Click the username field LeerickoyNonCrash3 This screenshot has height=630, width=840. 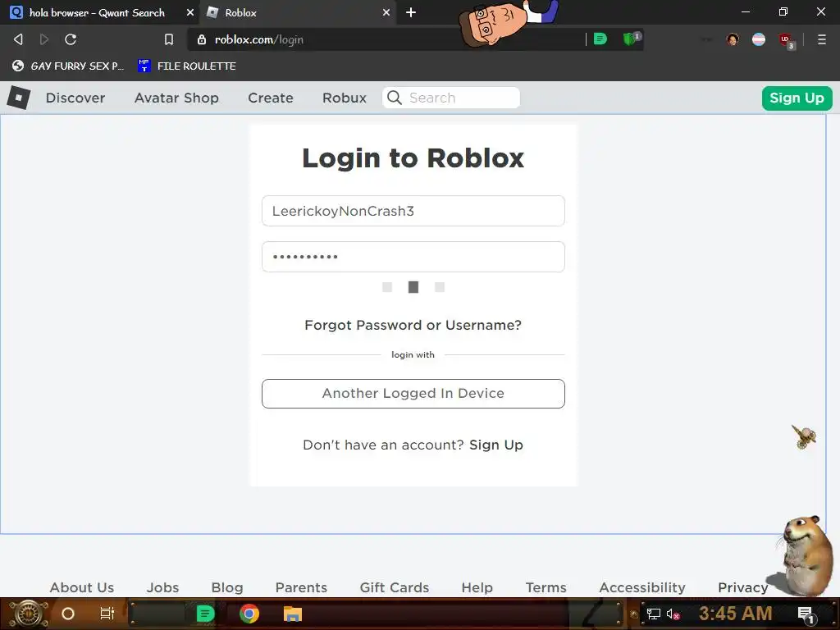pos(413,211)
